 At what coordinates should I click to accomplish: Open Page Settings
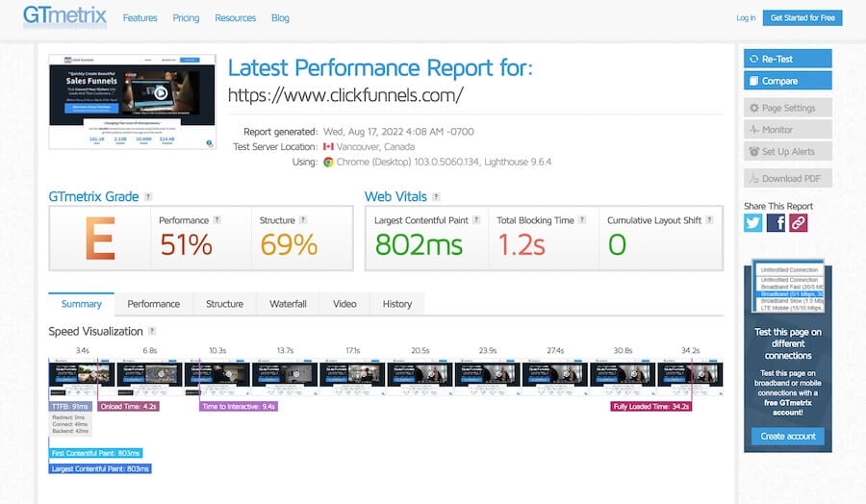click(787, 108)
